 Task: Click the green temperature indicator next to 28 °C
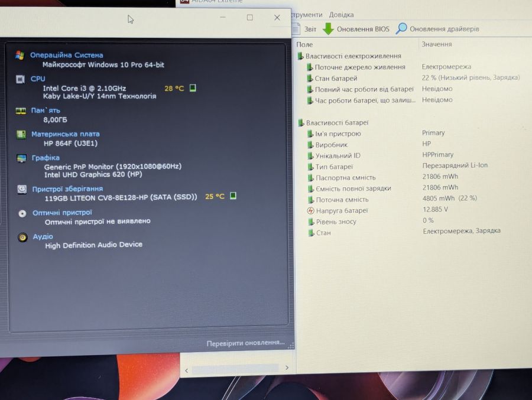193,88
